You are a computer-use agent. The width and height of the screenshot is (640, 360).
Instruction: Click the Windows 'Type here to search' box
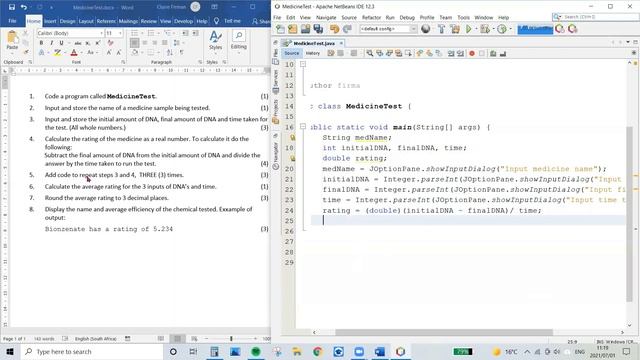coord(93,351)
